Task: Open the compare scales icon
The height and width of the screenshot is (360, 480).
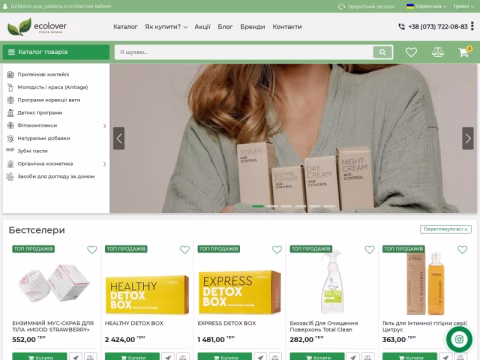Action: [438, 52]
